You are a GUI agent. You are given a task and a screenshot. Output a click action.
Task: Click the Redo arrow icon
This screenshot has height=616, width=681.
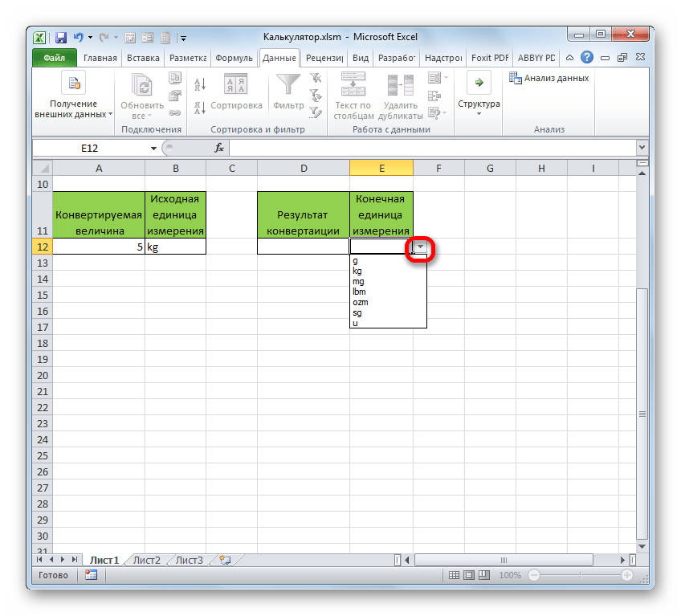point(104,38)
